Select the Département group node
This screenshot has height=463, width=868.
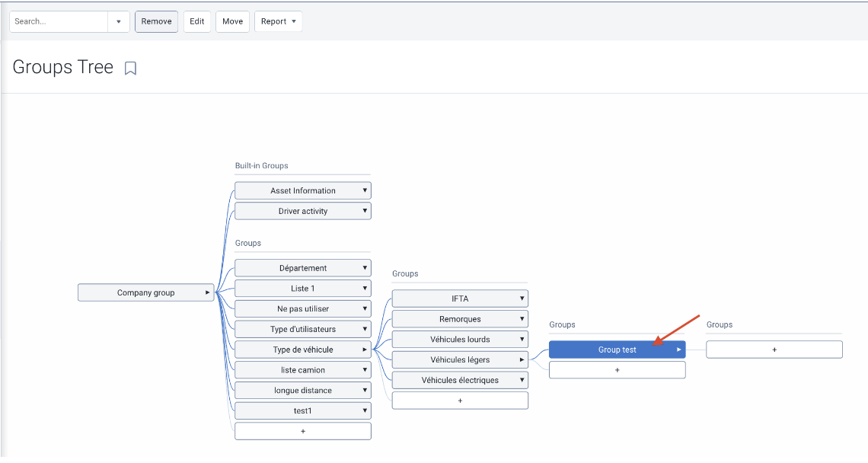(303, 268)
